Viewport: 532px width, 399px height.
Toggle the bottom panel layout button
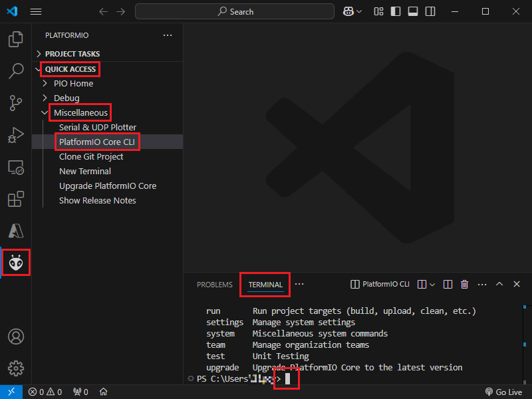click(x=413, y=11)
